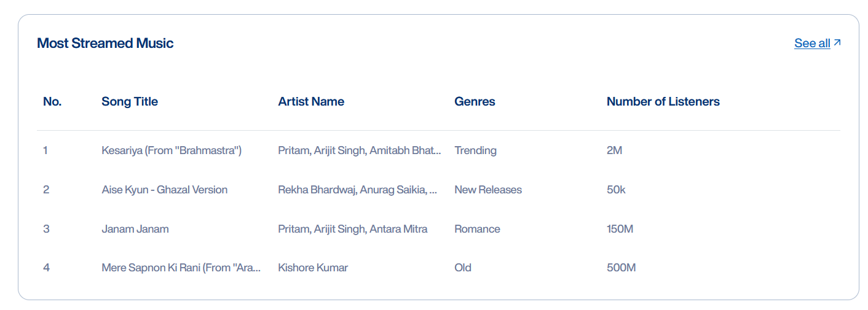The height and width of the screenshot is (310, 868).
Task: Click the Rekha Bhardwaj, Anurag Saikia artists
Action: coord(358,190)
